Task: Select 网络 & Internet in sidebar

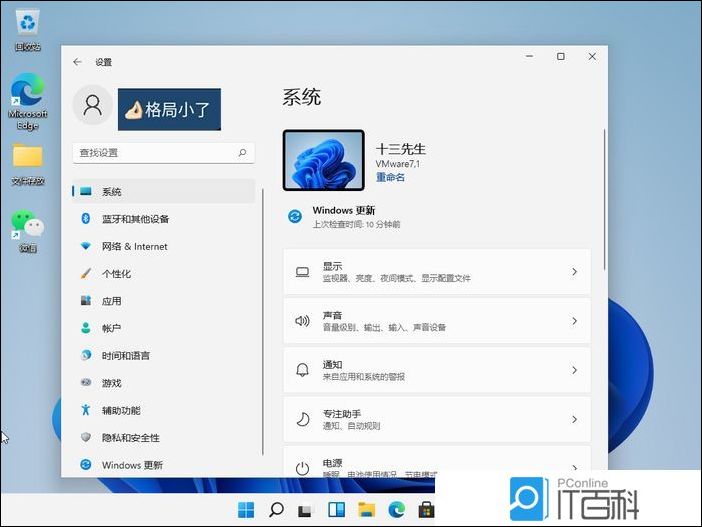Action: point(134,246)
